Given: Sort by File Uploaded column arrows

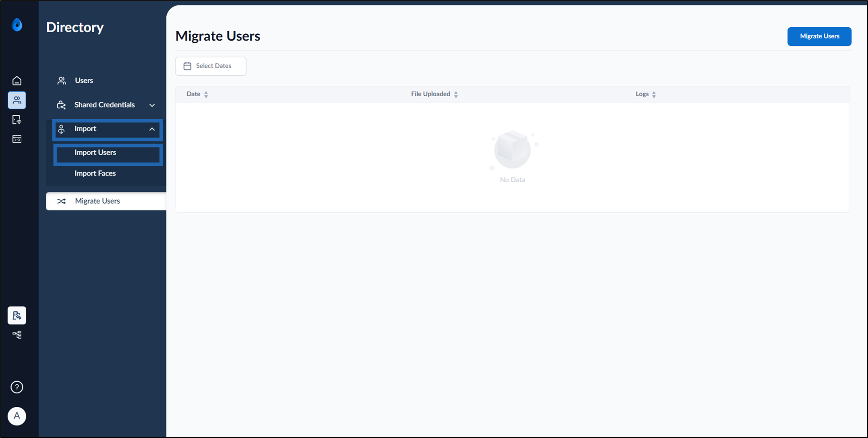Looking at the screenshot, I should [456, 94].
